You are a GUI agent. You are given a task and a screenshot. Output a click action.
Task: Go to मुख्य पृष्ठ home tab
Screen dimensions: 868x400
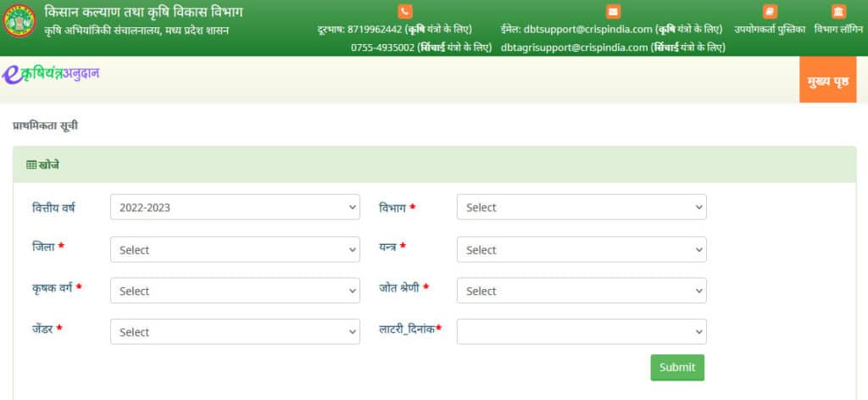[x=827, y=80]
